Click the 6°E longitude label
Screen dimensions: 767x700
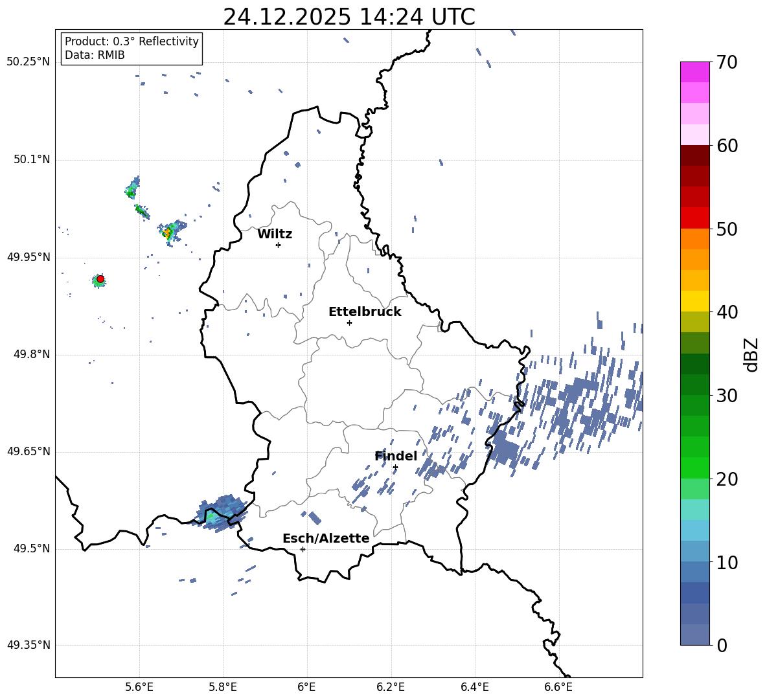306,687
